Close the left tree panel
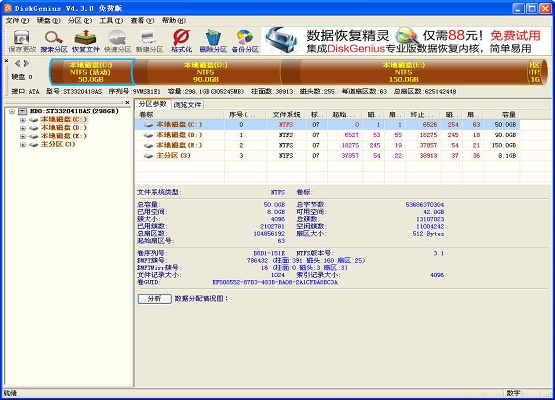 point(127,103)
